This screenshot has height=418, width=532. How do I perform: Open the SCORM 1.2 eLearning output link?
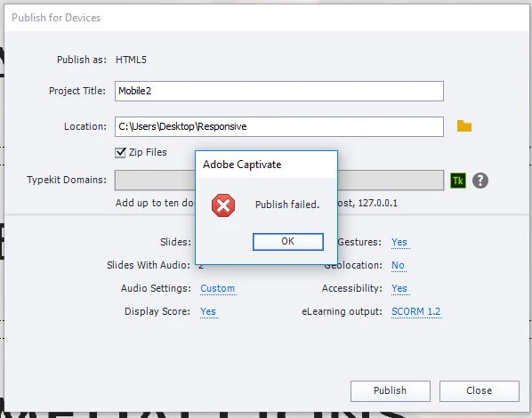point(416,311)
